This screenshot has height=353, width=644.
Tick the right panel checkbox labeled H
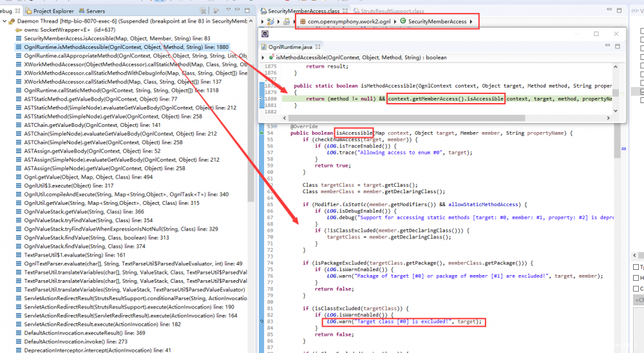pyautogui.click(x=636, y=278)
